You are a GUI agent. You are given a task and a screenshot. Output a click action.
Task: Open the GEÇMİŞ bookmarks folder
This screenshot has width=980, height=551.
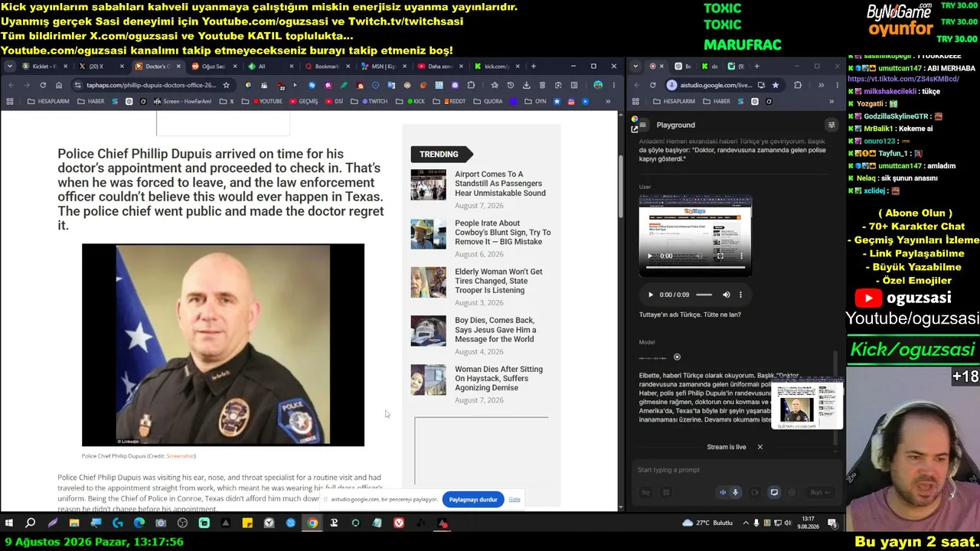(304, 102)
